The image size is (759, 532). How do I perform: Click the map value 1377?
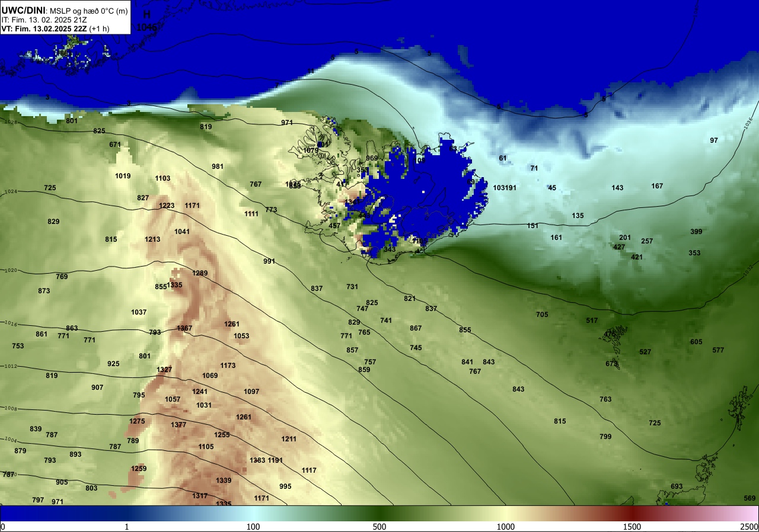[178, 425]
